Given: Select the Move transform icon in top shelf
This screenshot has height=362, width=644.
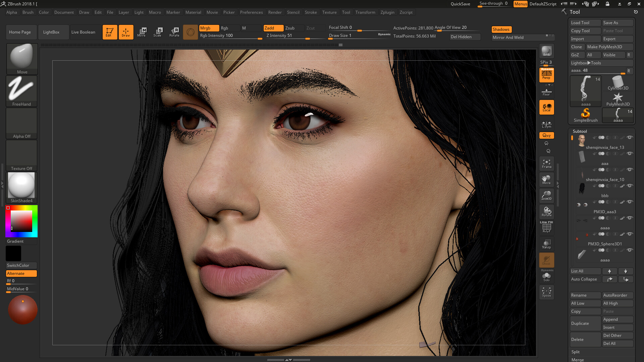Looking at the screenshot, I should (142, 32).
